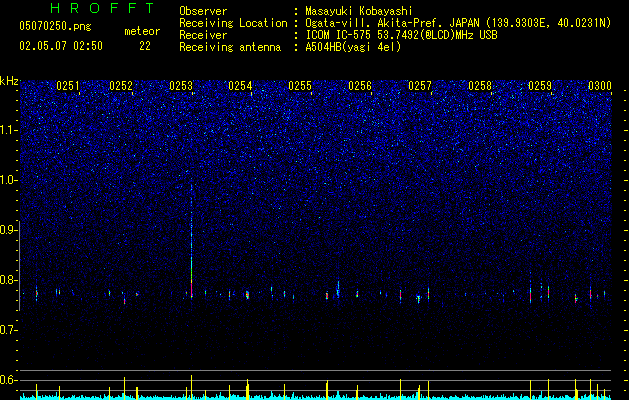The image size is (629, 400).
Task: Click the 1.0 kHz frequency label
Action: (x=9, y=180)
